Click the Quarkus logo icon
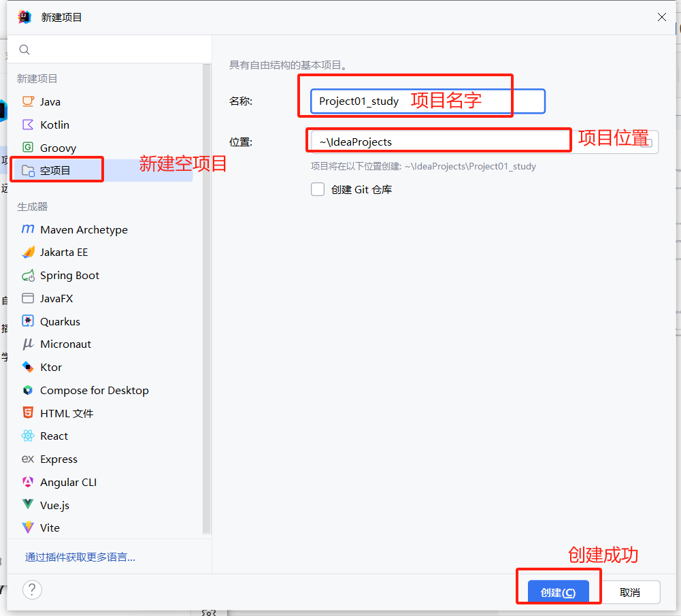681x616 pixels. [28, 321]
